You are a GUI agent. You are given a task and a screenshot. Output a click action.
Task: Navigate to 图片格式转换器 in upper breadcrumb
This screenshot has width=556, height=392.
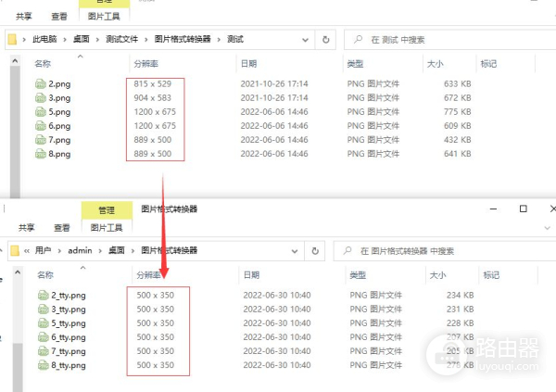pyautogui.click(x=183, y=39)
